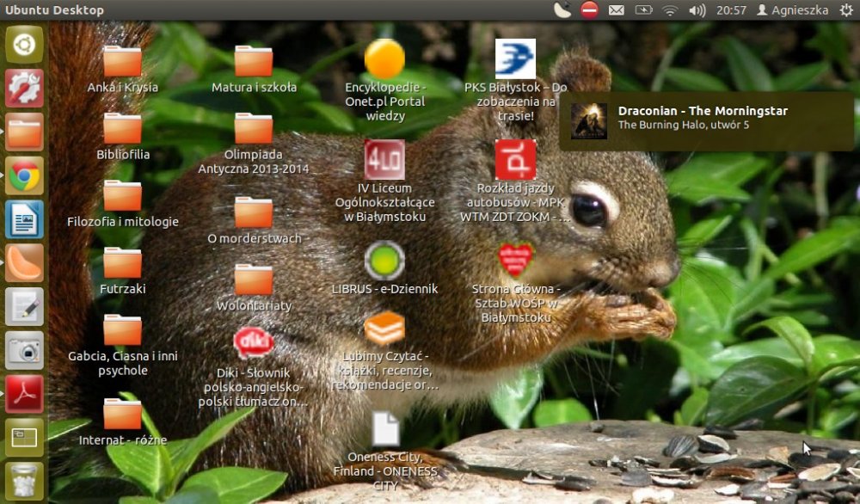The height and width of the screenshot is (504, 860).
Task: Open LibreOffice Writer from the launcher
Action: coord(24,219)
